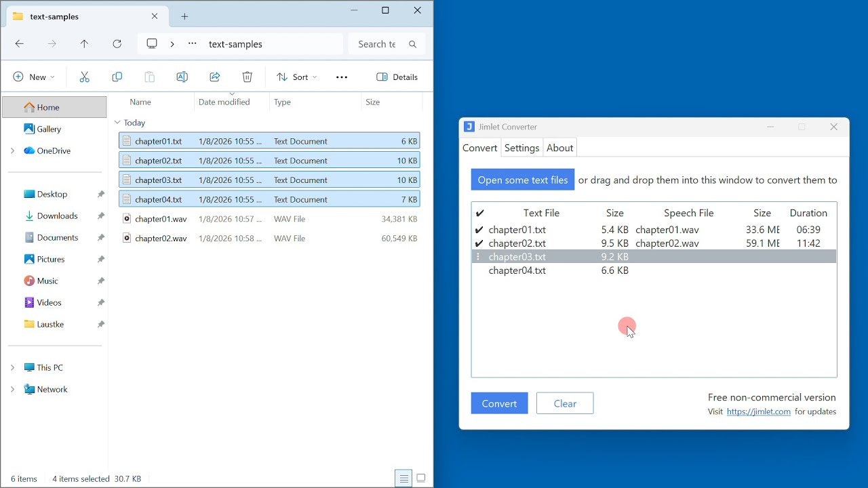Open the About tab in Jimlet Converter
The width and height of the screenshot is (868, 488).
click(x=559, y=148)
